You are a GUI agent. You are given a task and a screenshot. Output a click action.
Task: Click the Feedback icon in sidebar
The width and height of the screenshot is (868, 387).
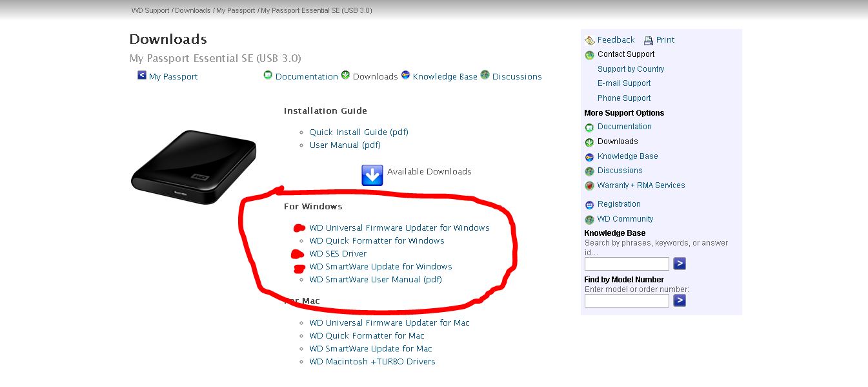(589, 40)
